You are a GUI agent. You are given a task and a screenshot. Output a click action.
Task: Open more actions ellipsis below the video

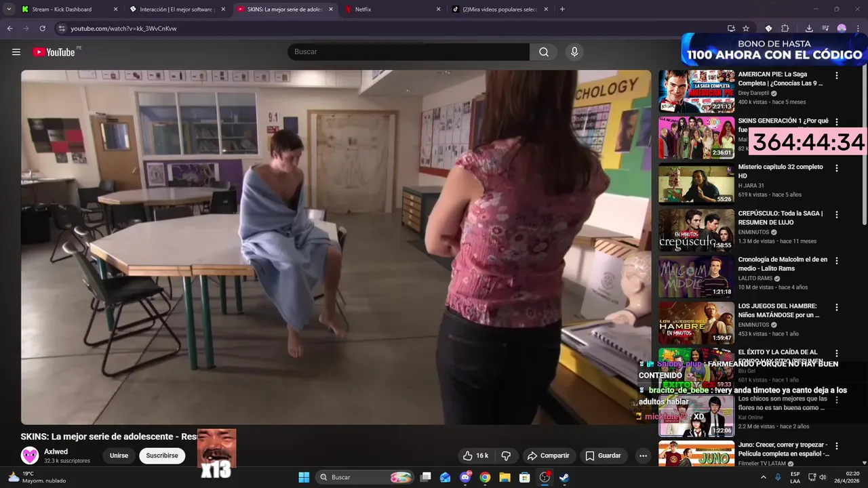643,455
